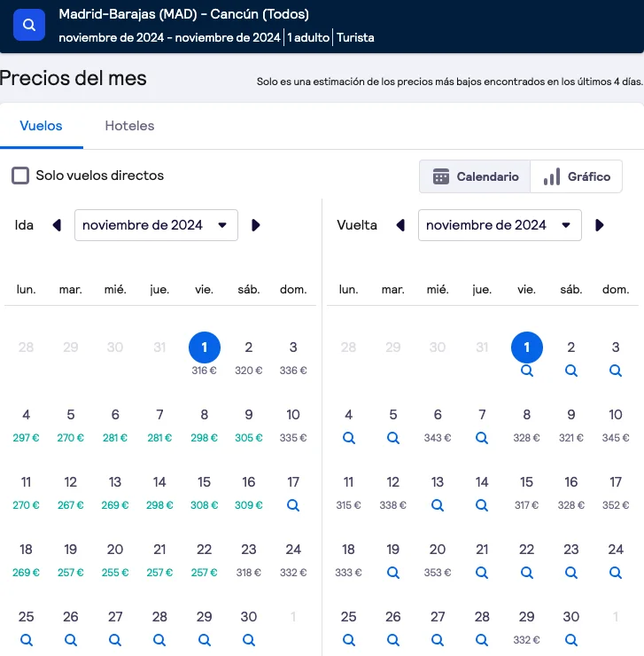Pick return November 9 at 321 €
Viewport: 644px width, 656px height.
(571, 426)
